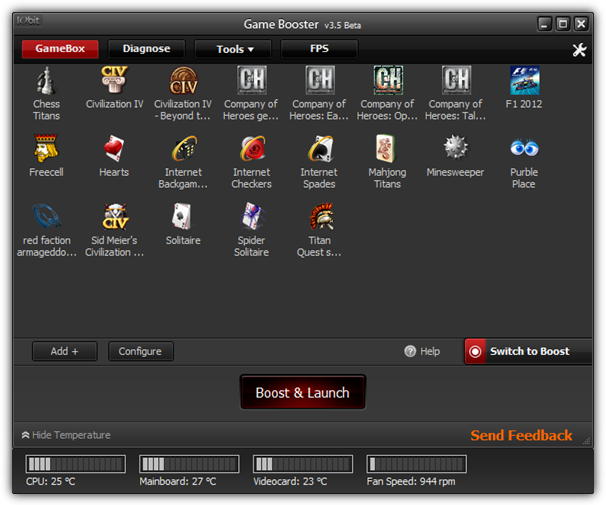Select the Minesweeper game icon
The image size is (606, 505).
455,149
